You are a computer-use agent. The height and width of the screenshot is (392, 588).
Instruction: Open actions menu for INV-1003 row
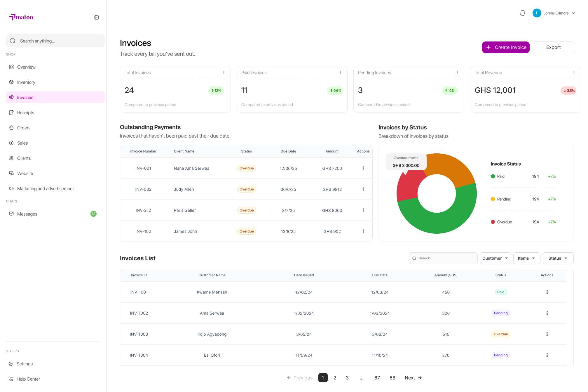click(x=547, y=334)
